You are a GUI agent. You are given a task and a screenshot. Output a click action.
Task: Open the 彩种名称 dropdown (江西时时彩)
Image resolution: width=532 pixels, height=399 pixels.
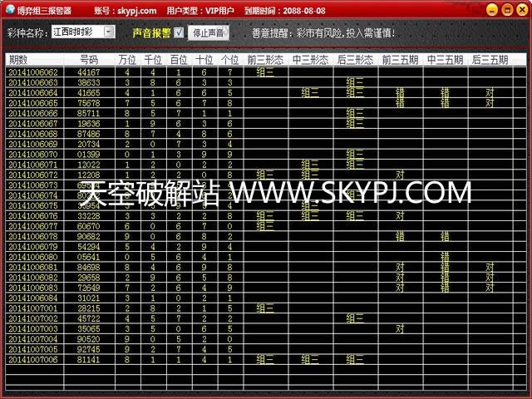click(x=110, y=32)
